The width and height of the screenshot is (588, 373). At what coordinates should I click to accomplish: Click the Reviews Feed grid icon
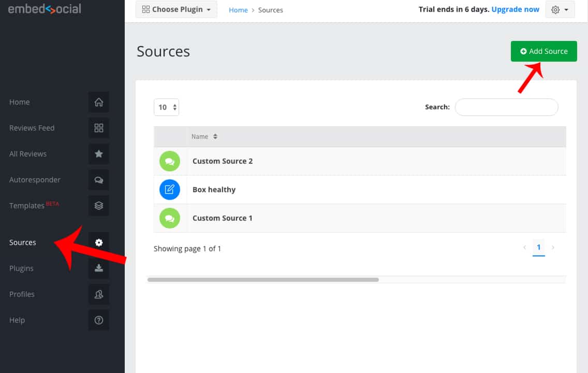(x=99, y=128)
